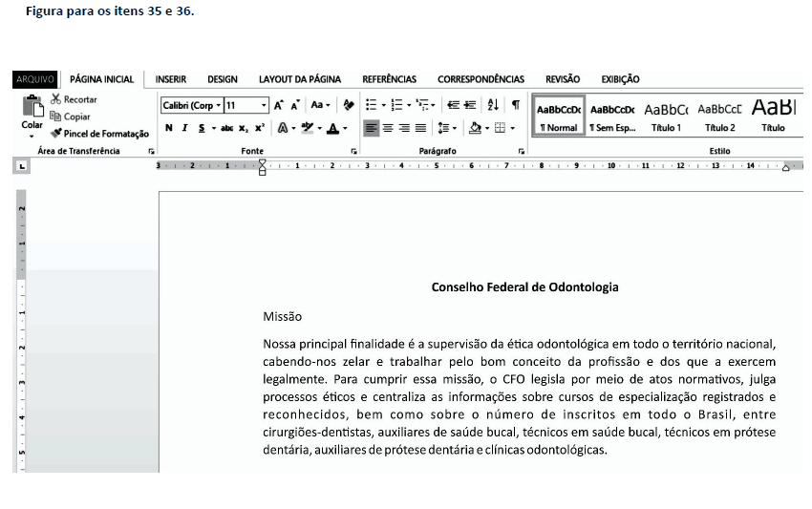Open the font size dropdown arrow
This screenshot has width=812, height=509.
click(x=264, y=105)
